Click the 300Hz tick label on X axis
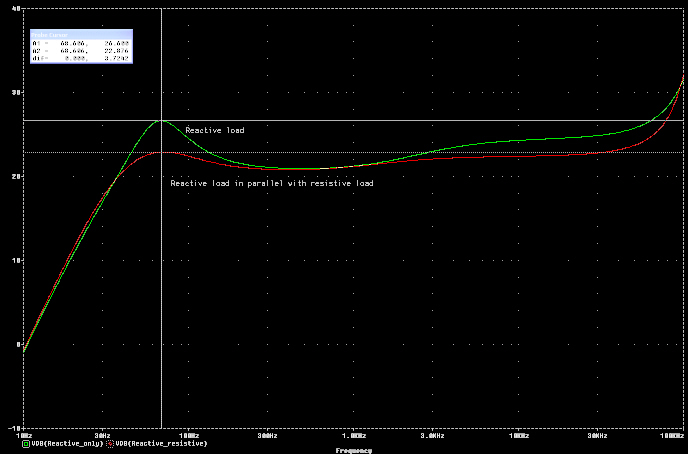Viewport: 688px width, 454px height. coord(268,436)
